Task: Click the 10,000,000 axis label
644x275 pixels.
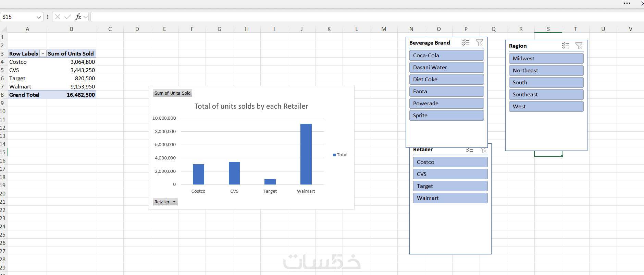Action: [x=164, y=118]
